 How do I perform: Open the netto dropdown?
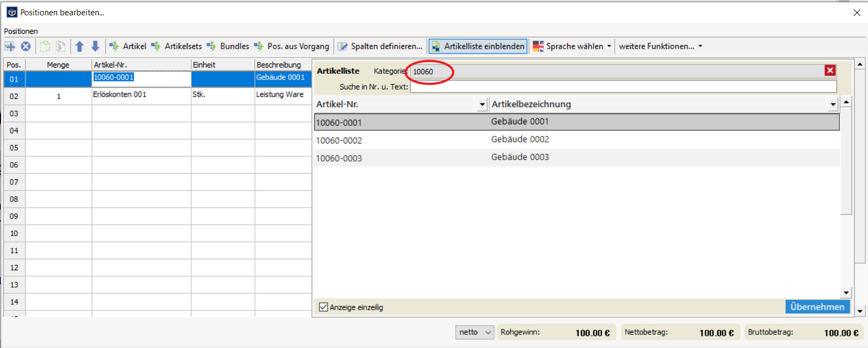pyautogui.click(x=475, y=332)
